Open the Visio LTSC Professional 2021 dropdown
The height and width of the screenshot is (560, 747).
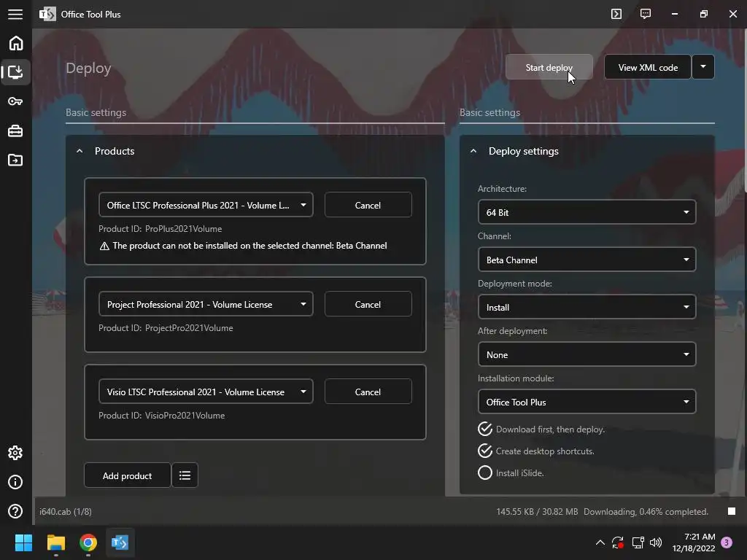206,392
